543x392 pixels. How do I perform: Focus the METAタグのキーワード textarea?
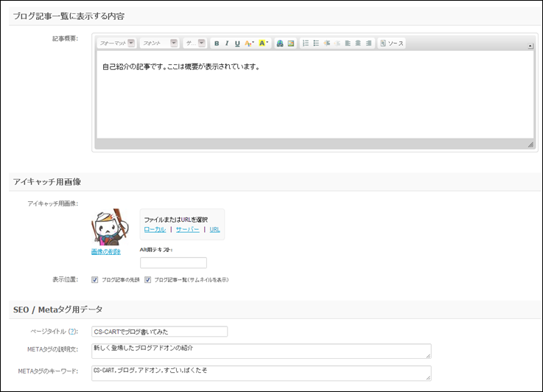pyautogui.click(x=262, y=374)
